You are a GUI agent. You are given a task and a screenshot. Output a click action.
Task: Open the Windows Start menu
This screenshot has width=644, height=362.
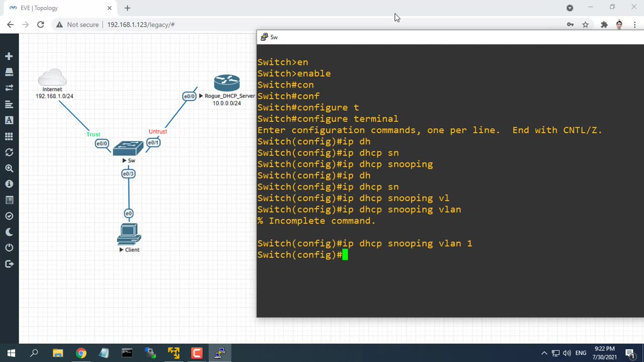(11, 353)
